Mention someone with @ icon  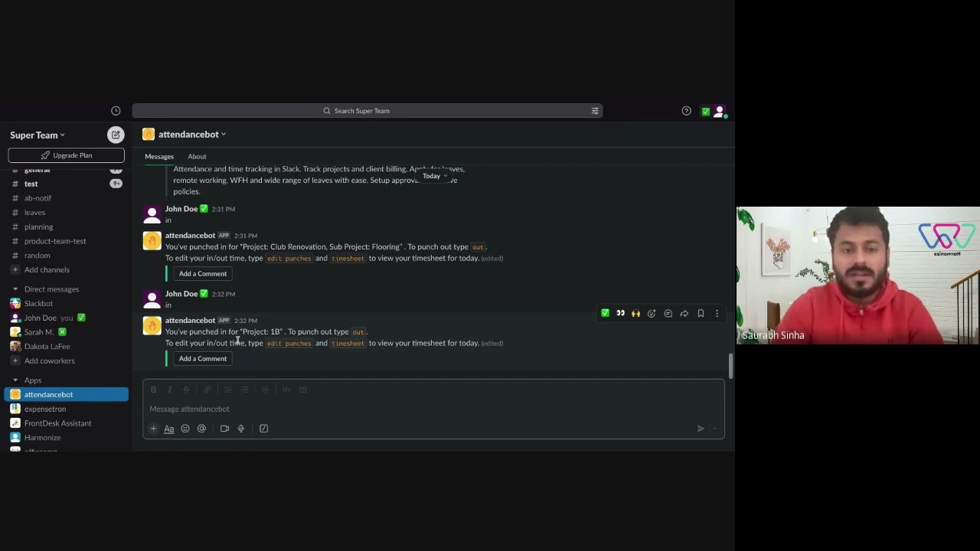coord(201,429)
